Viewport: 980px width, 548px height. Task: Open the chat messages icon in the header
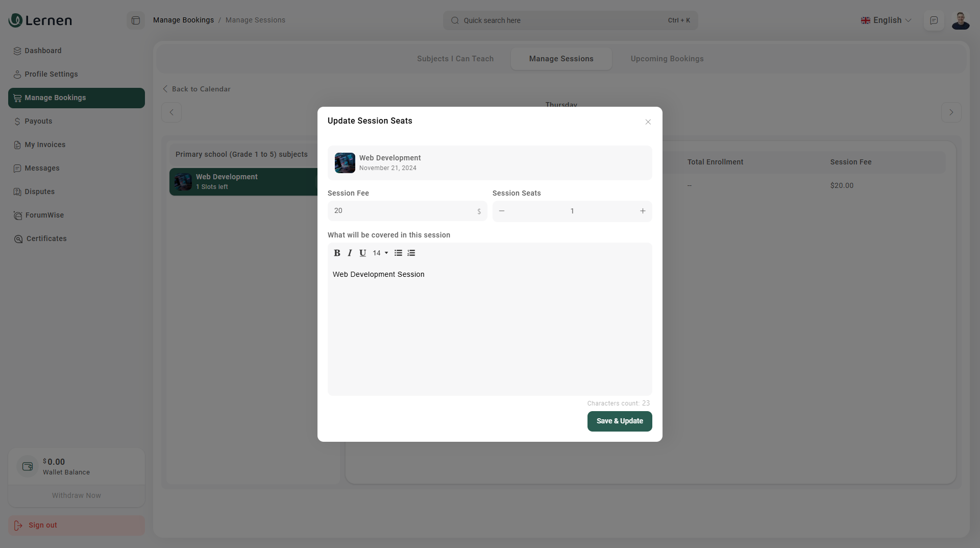934,20
